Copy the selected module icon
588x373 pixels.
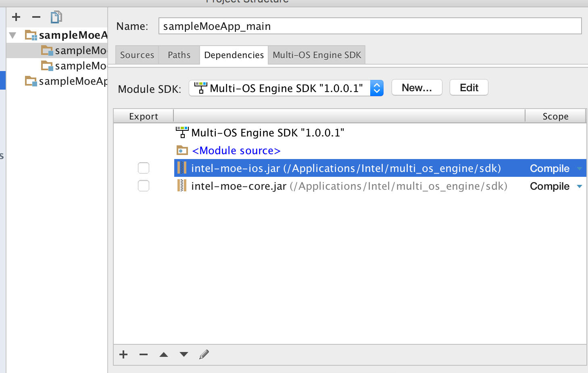pos(56,17)
